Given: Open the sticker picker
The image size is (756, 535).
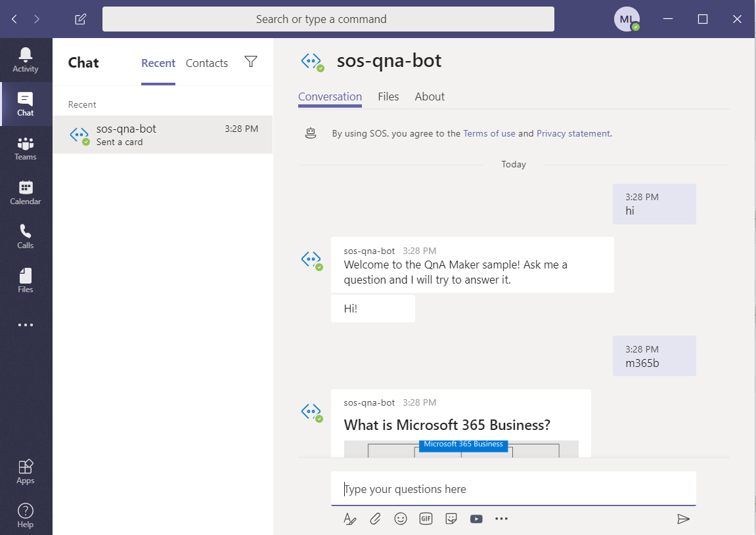Looking at the screenshot, I should click(451, 519).
